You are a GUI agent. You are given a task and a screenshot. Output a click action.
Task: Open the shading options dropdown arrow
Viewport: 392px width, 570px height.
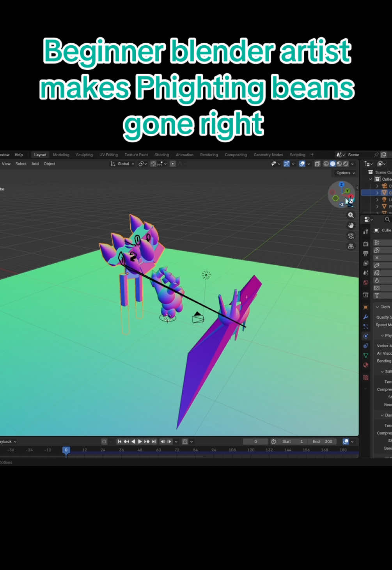[353, 164]
